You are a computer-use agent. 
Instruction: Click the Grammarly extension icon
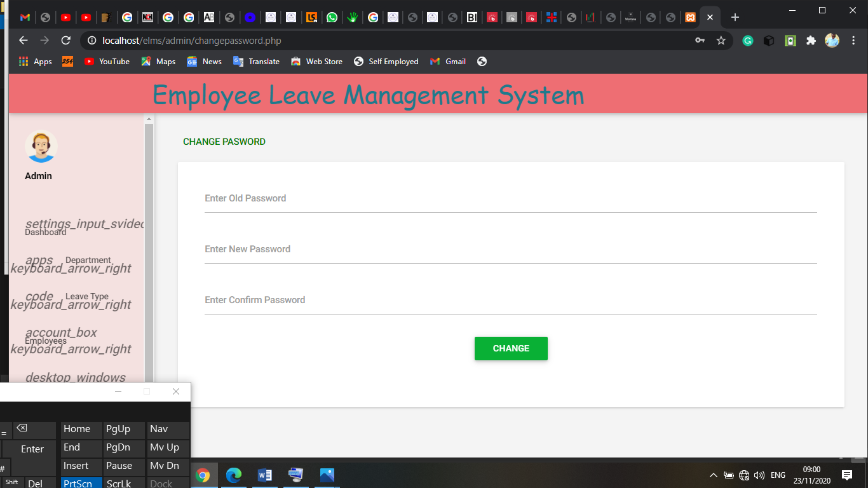coord(748,41)
